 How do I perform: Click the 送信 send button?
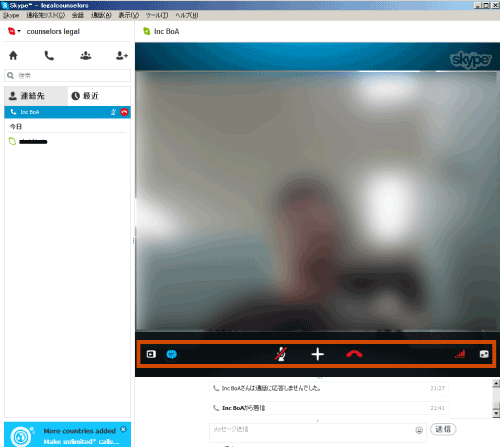click(443, 429)
